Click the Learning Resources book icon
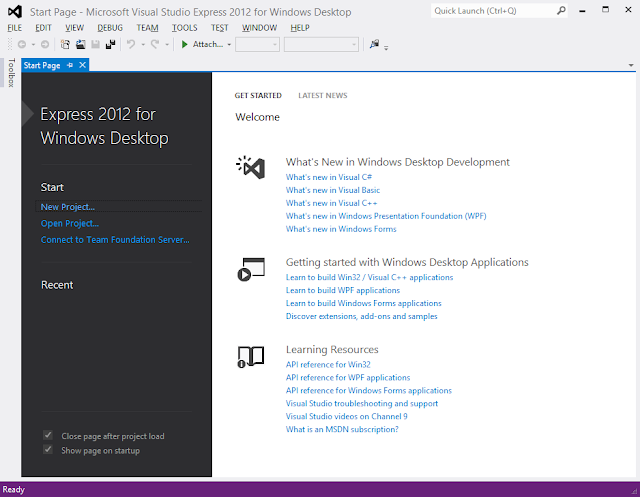The height and width of the screenshot is (497, 640). pos(251,357)
